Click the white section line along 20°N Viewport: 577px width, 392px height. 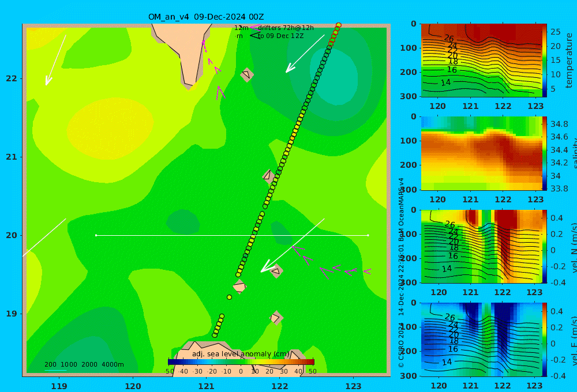pyautogui.click(x=232, y=235)
